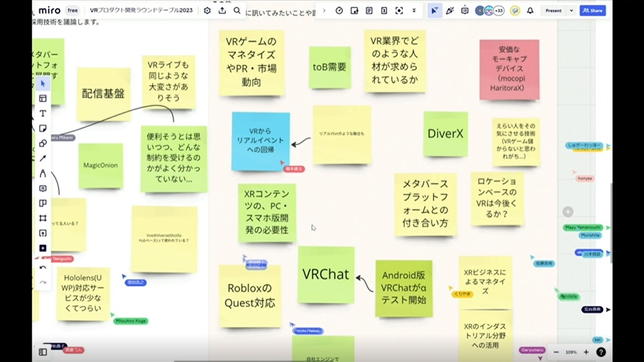Toggle collaborators' cursors visibility arrow icon

pyautogui.click(x=435, y=11)
